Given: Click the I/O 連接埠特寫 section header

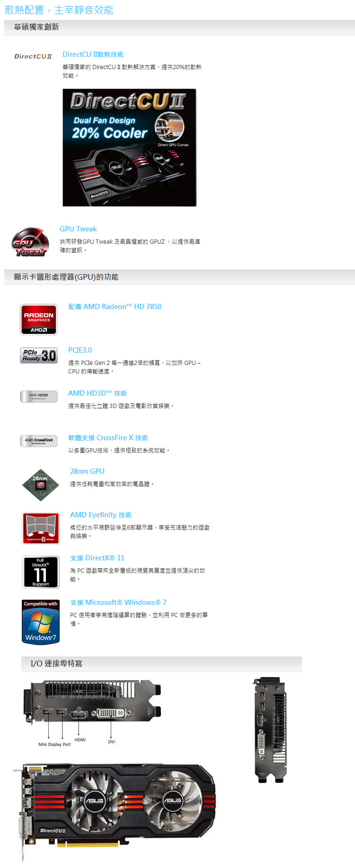Looking at the screenshot, I should pyautogui.click(x=161, y=664).
